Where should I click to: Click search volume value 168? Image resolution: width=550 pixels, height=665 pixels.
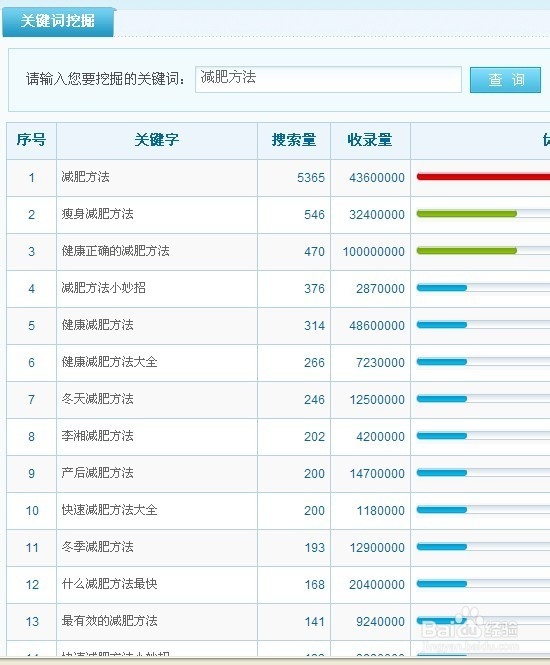tap(315, 584)
